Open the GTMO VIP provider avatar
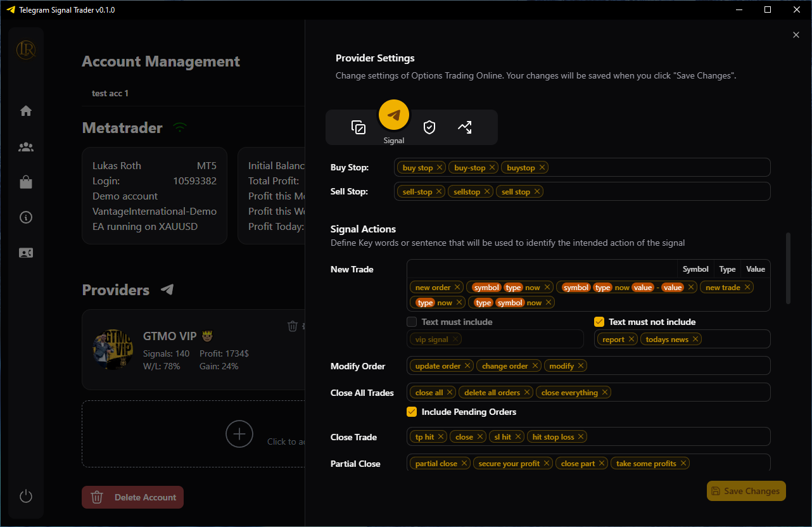The width and height of the screenshot is (812, 527). [113, 351]
